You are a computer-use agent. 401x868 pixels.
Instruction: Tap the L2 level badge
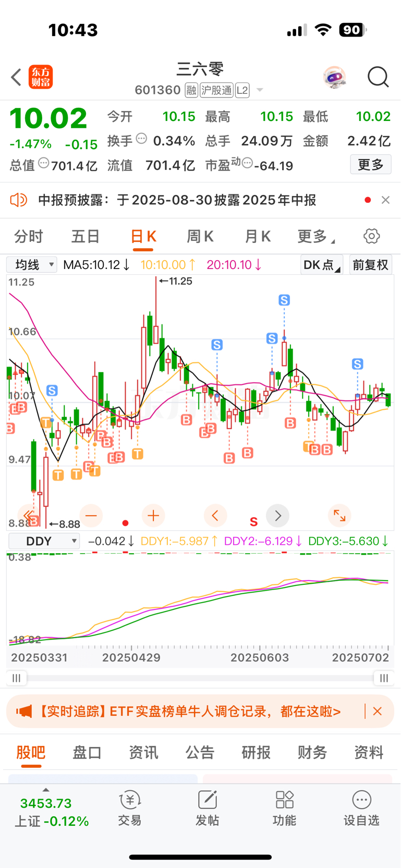(x=242, y=90)
